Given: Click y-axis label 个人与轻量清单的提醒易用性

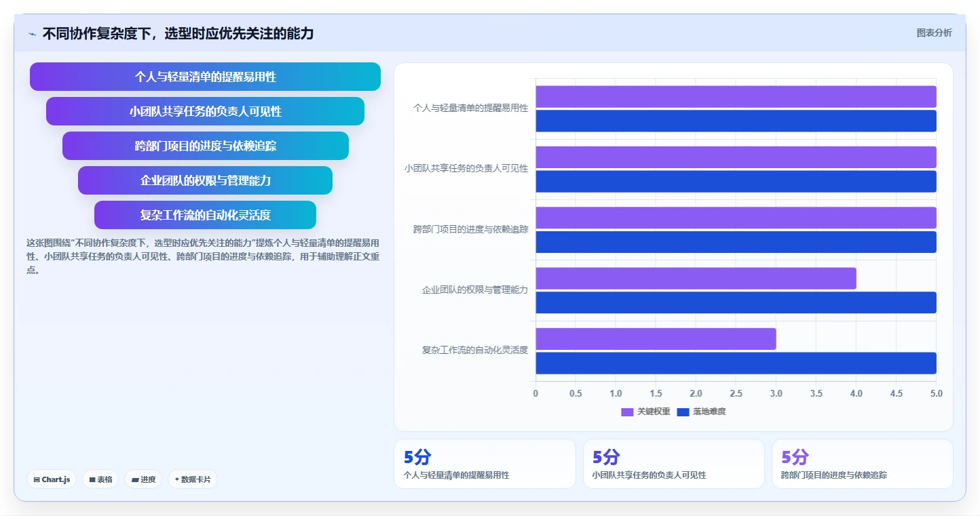Looking at the screenshot, I should click(470, 108).
